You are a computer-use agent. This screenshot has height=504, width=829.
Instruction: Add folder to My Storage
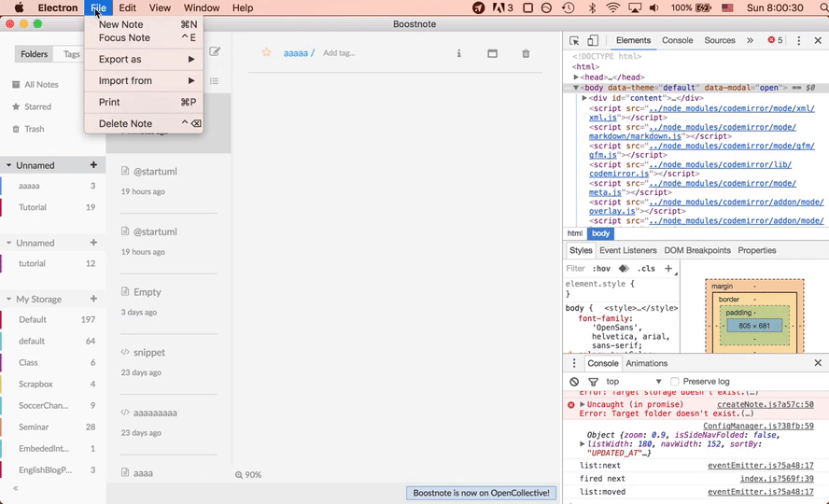click(93, 299)
